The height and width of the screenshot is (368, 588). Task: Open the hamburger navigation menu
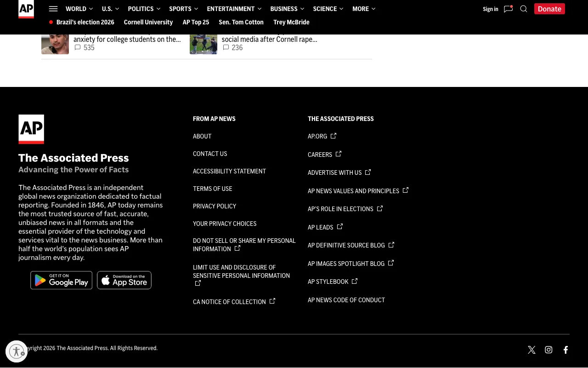53,9
